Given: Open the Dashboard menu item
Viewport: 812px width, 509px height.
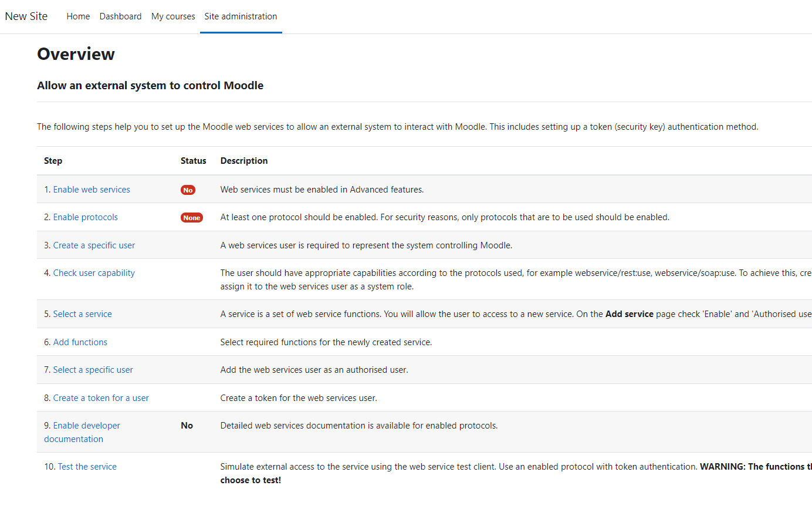Looking at the screenshot, I should coord(120,16).
